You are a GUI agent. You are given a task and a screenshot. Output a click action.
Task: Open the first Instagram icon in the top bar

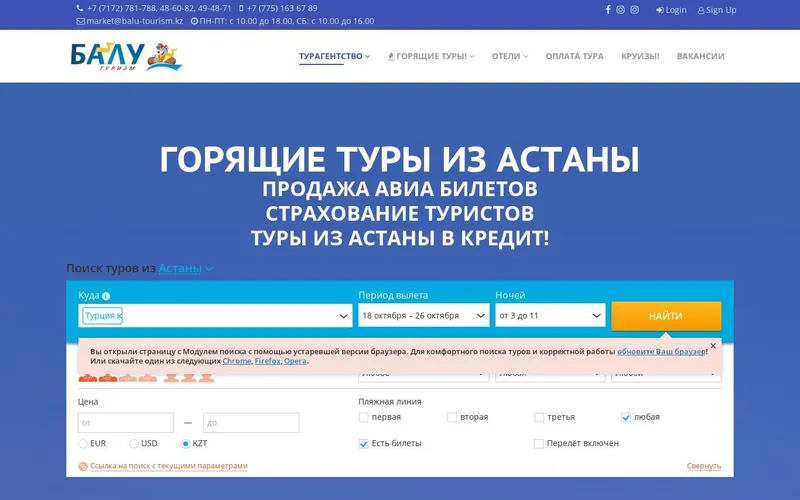click(620, 9)
